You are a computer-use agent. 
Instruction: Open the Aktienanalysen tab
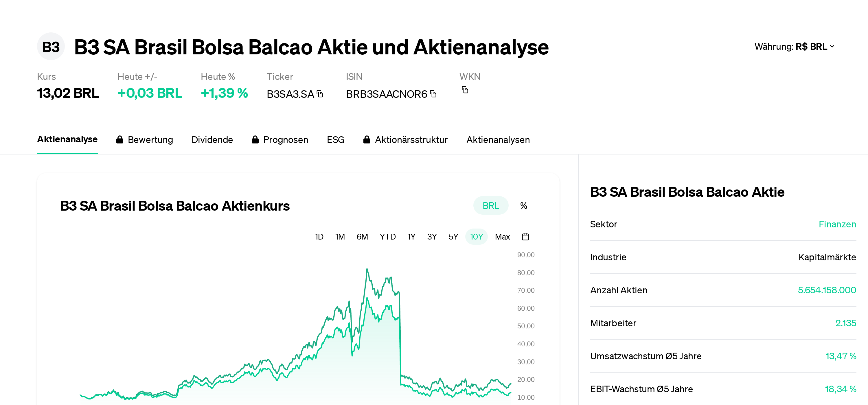tap(498, 140)
